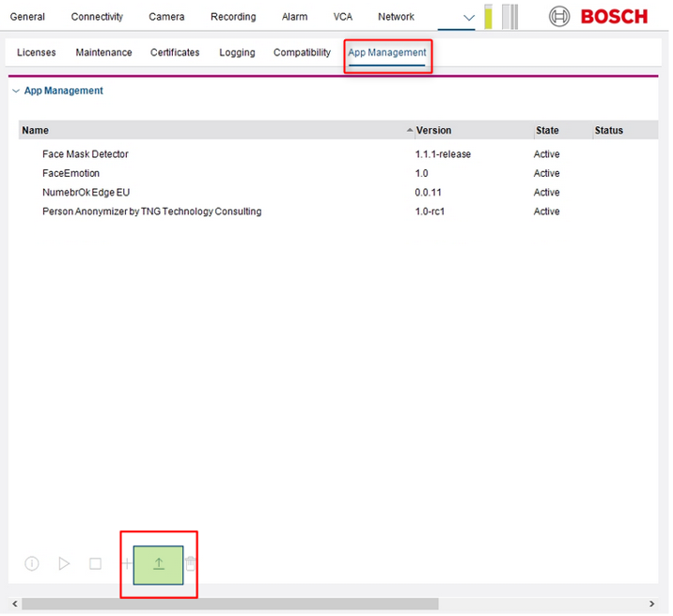The height and width of the screenshot is (616, 673).
Task: Click the gray status indicator bars
Action: [509, 16]
